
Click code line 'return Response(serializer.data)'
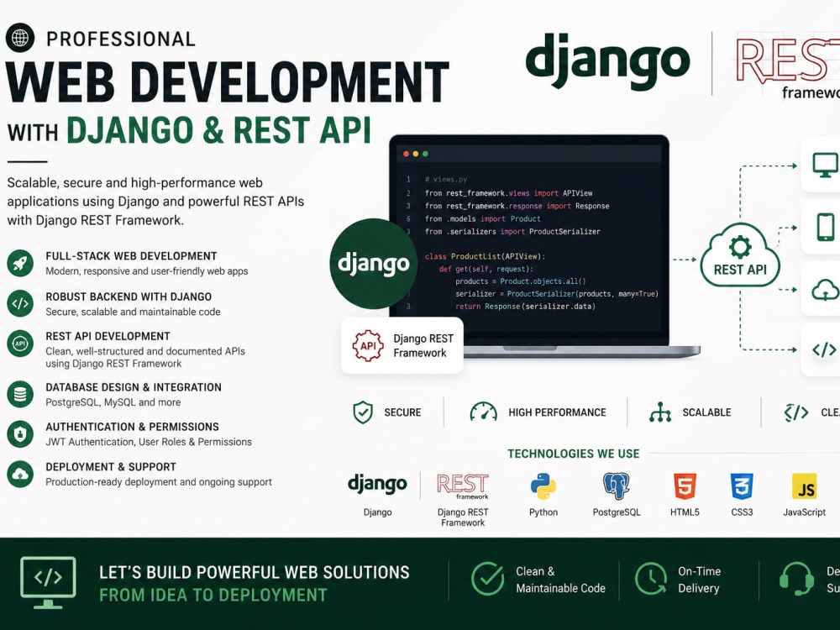point(526,307)
